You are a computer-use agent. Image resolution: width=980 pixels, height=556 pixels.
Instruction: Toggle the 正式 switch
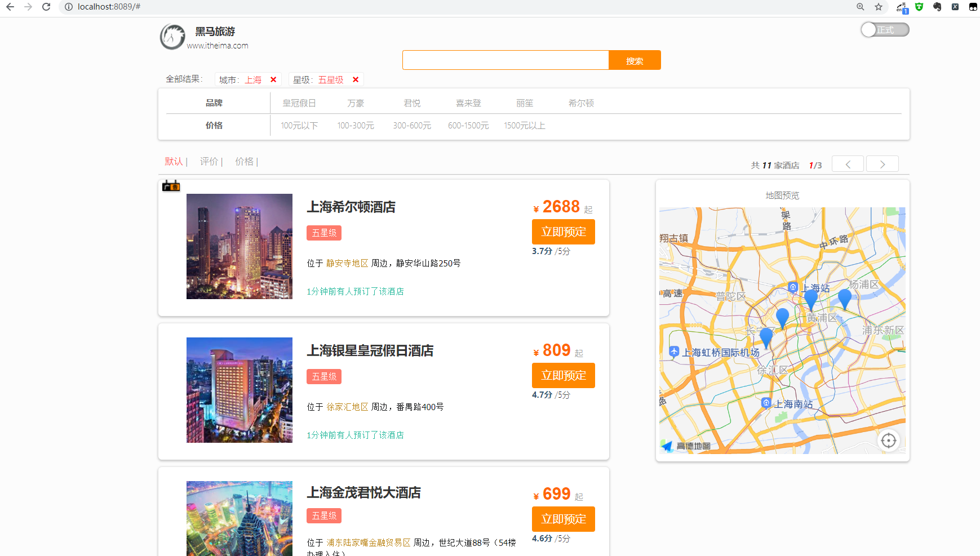[x=885, y=30]
